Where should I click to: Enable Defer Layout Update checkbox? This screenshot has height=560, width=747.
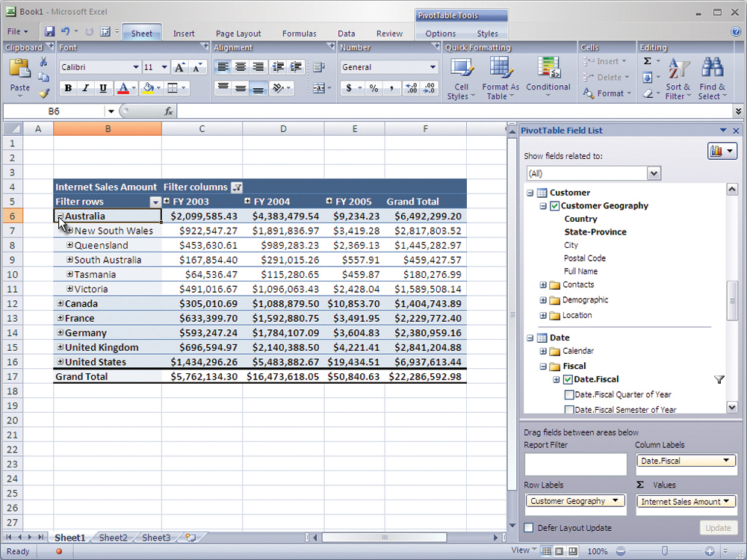click(528, 528)
